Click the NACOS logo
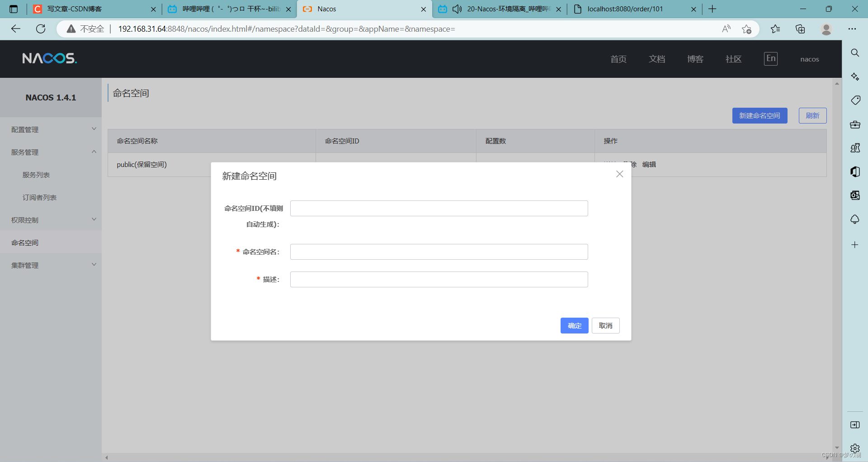868x462 pixels. click(x=50, y=58)
